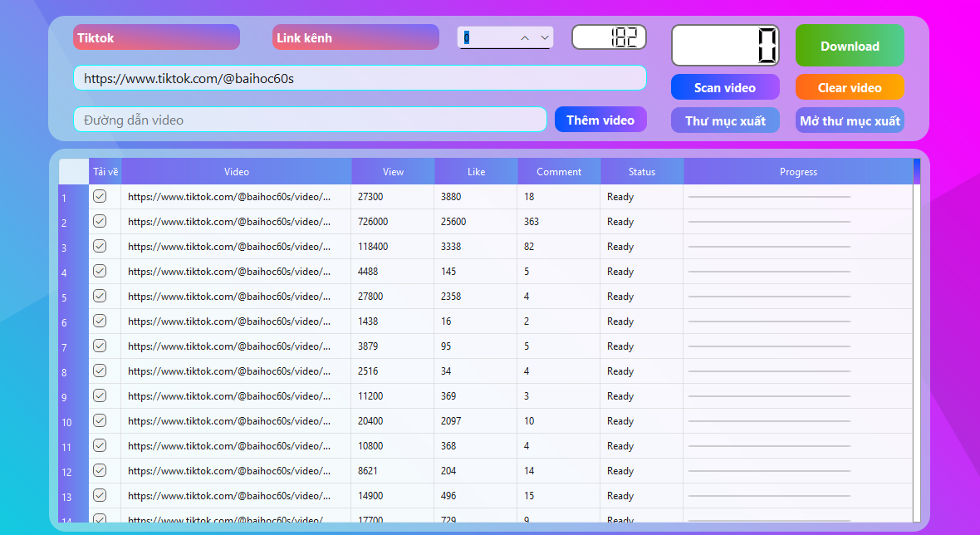Sort by the Comment column header
This screenshot has height=535, width=980.
tap(559, 171)
